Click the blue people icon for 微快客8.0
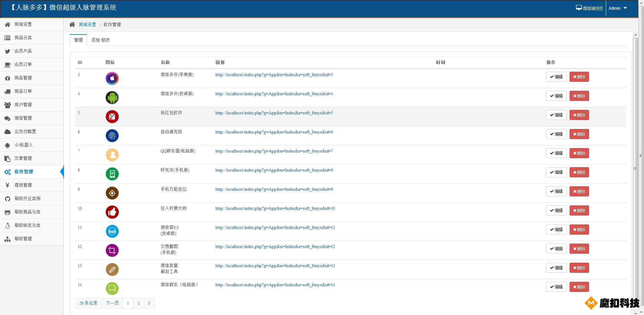The width and height of the screenshot is (644, 315). pos(112,231)
